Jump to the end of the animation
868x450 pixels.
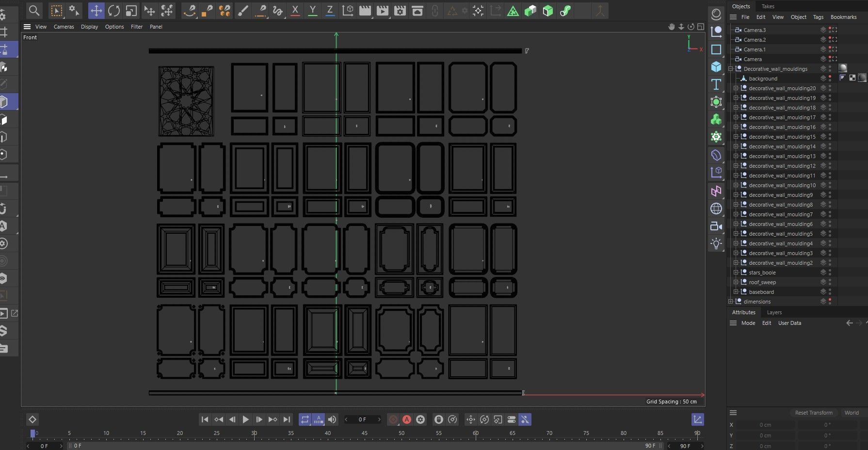(287, 419)
